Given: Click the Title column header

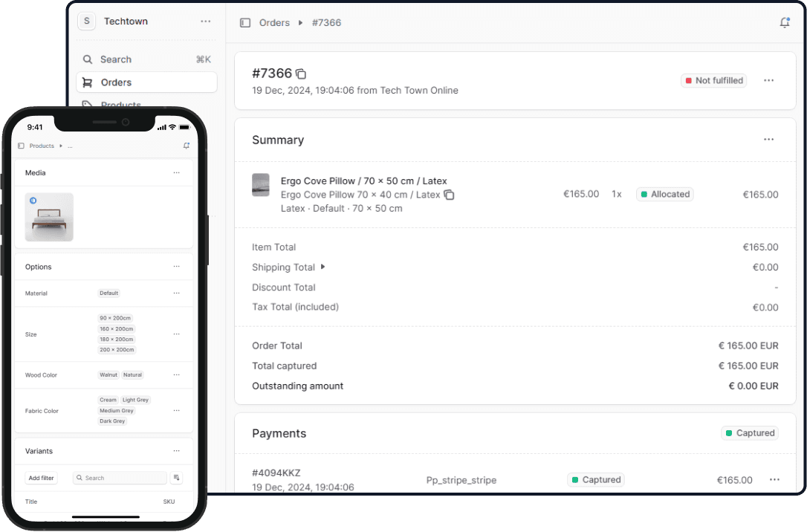Looking at the screenshot, I should (31, 502).
